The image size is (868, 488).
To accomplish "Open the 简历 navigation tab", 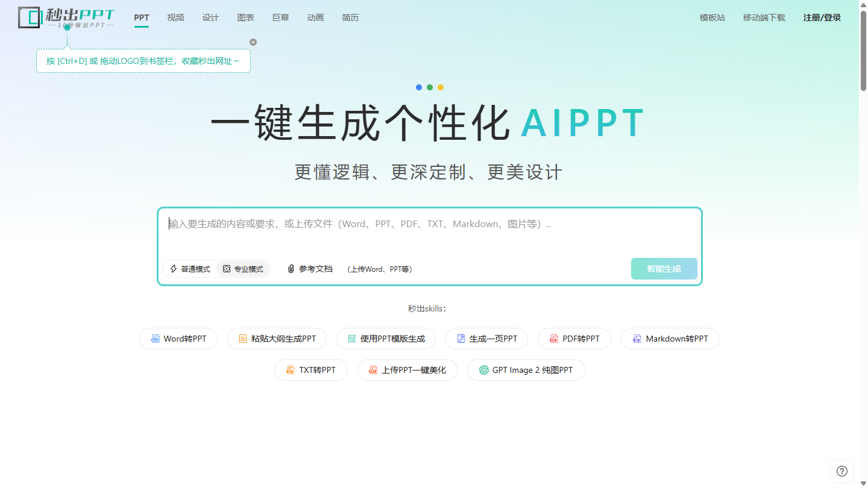I will point(351,17).
